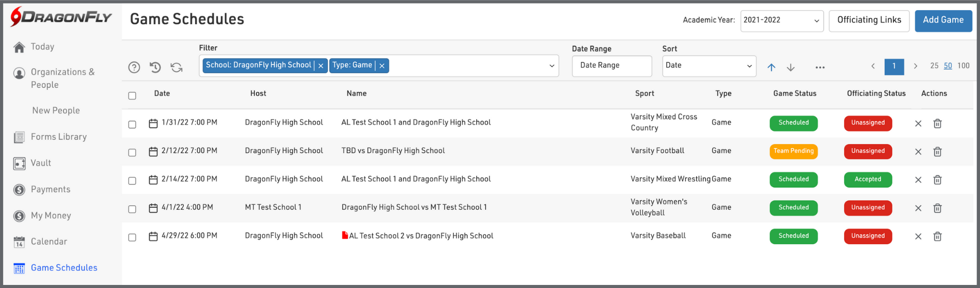Click the Officiating Links button
The image size is (980, 288).
pos(869,20)
